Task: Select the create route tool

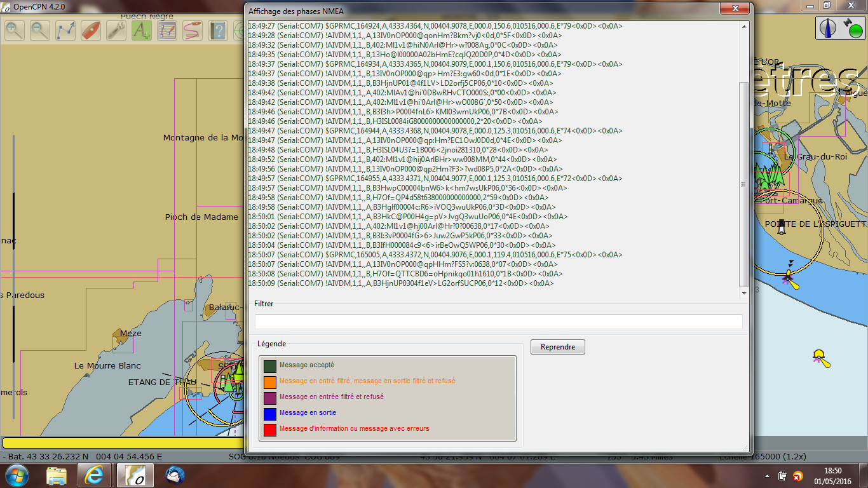Action: [x=65, y=30]
